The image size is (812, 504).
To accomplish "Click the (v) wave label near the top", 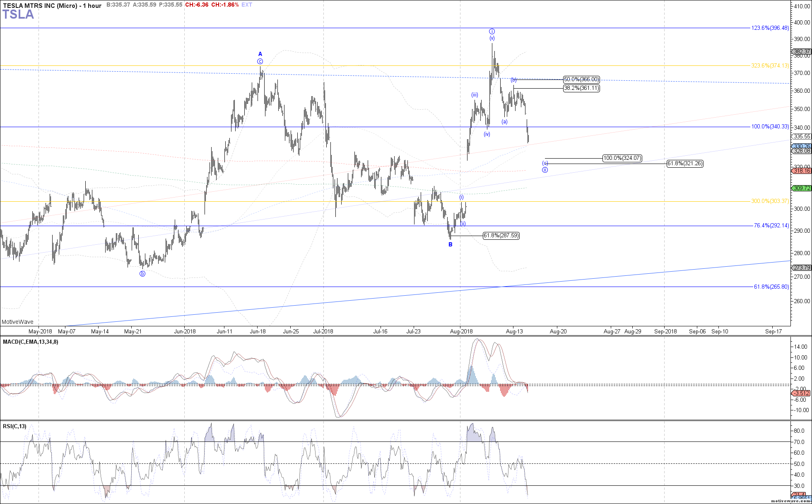I will point(492,38).
